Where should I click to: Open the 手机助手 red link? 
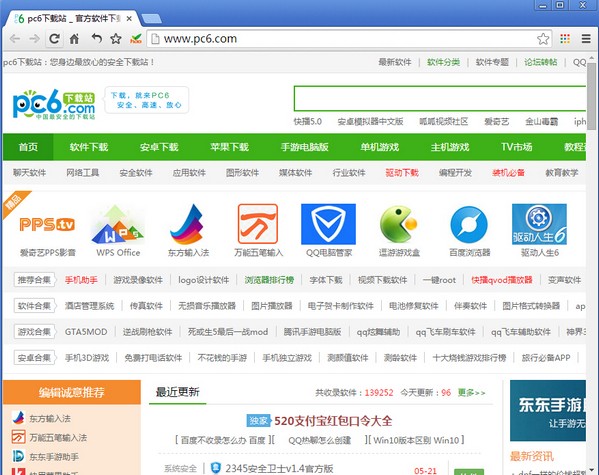pos(81,280)
